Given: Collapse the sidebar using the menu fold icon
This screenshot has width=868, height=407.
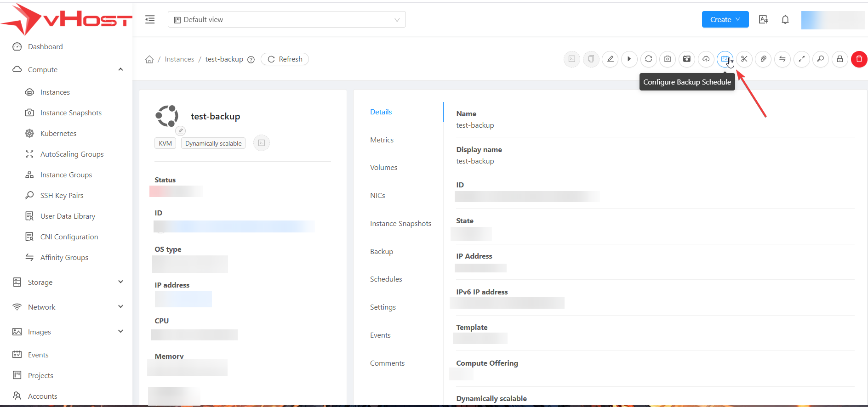Looking at the screenshot, I should 150,20.
